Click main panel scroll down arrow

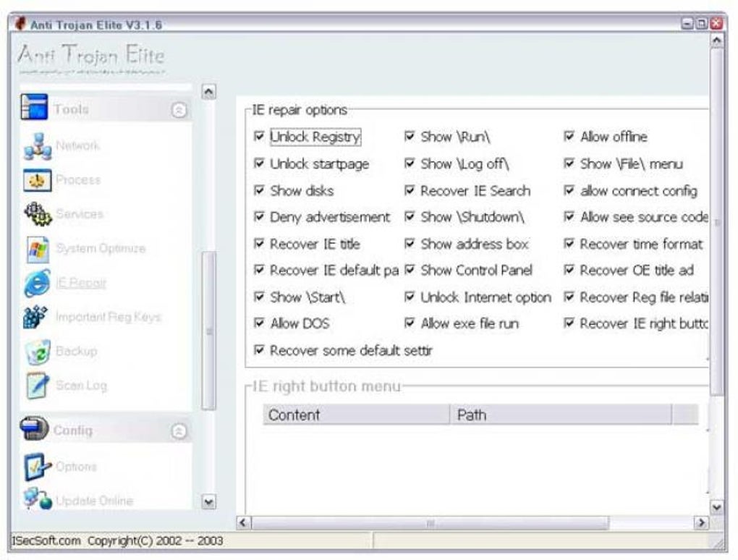point(716,507)
